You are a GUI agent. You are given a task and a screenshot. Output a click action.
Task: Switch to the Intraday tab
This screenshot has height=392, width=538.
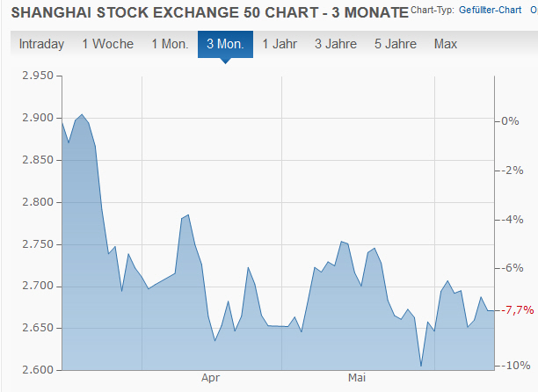point(41,45)
